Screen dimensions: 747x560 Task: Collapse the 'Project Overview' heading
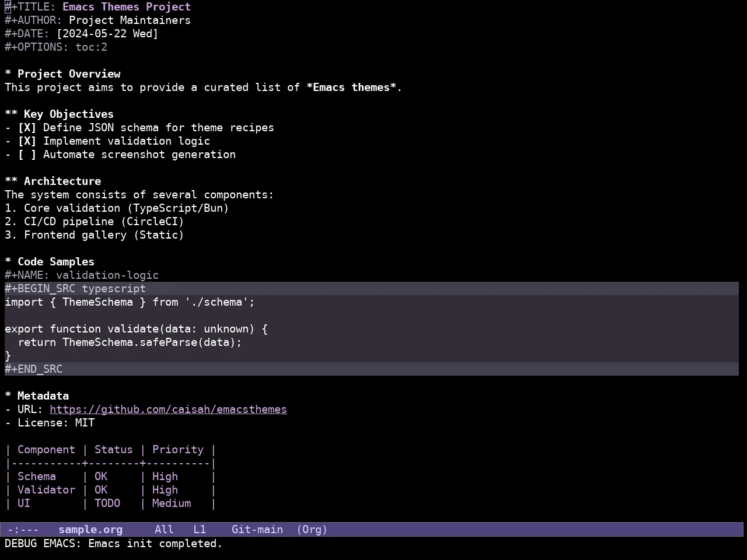point(62,74)
